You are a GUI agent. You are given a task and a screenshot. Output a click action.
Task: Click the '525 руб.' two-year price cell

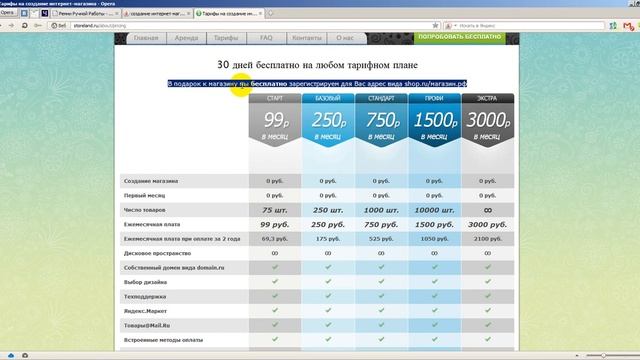point(381,239)
